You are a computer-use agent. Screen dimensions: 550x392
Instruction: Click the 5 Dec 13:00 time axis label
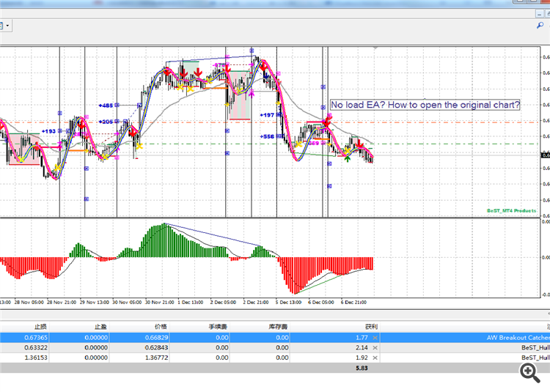click(x=288, y=303)
